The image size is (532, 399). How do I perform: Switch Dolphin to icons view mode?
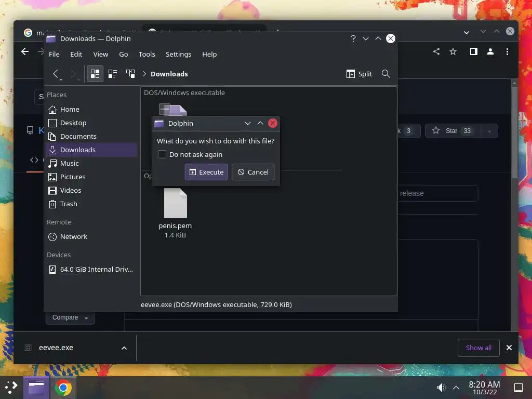(x=95, y=74)
